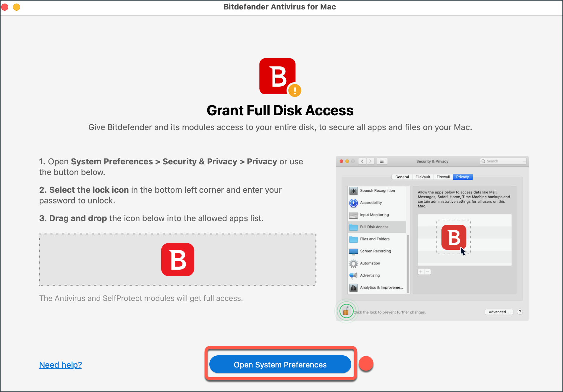Click the Search field in Security & Privacy
Screen dimensions: 563x392
click(503, 161)
